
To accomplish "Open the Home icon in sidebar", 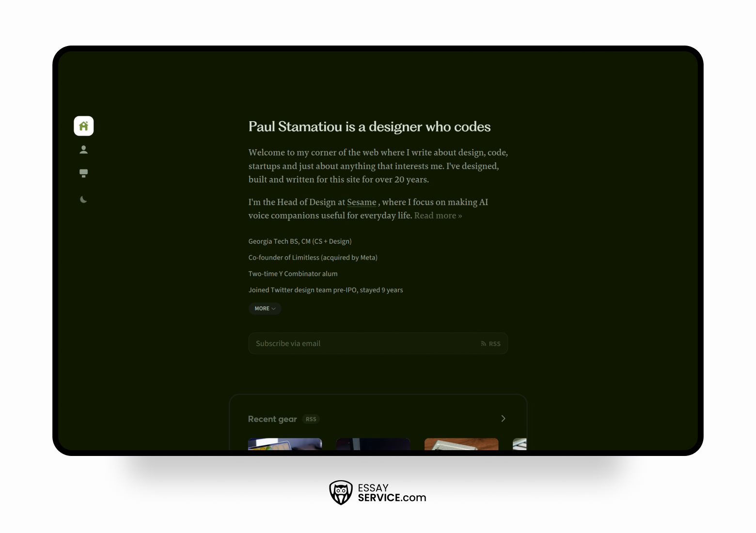I will [83, 126].
